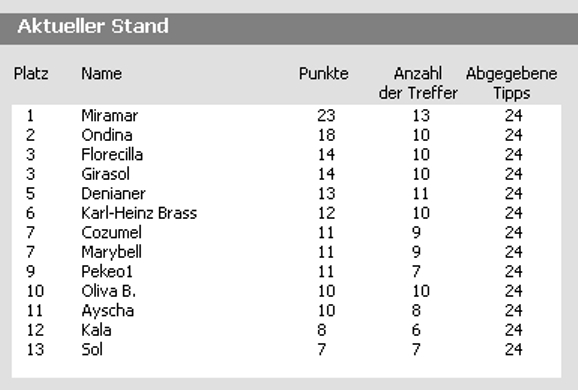Click the Punkte column header
Viewport: 578px width, 390px height.
tap(324, 74)
